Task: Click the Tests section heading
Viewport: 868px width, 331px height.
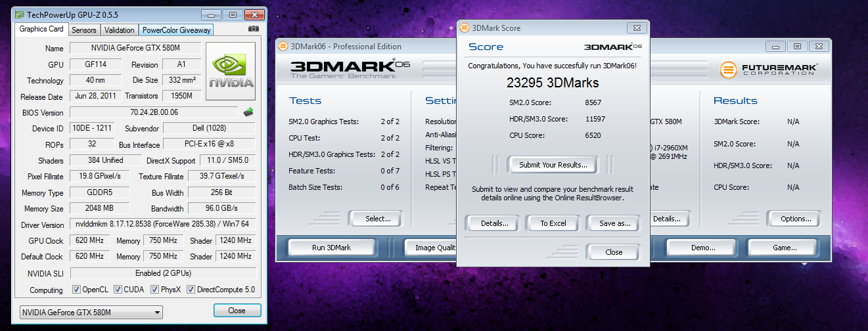Action: [x=305, y=100]
